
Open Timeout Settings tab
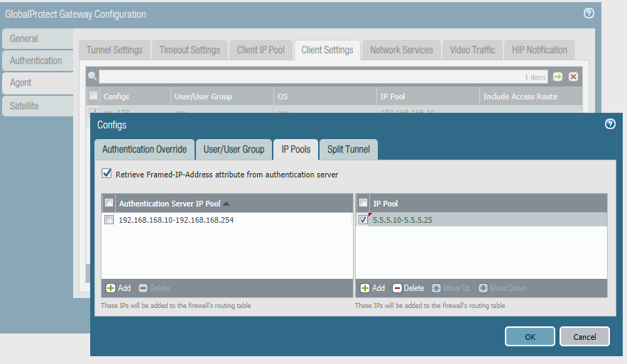point(190,50)
